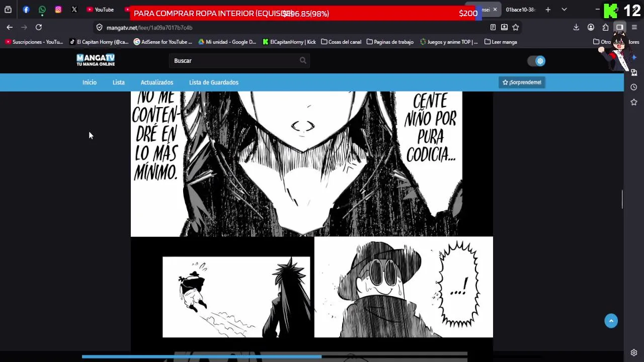
Task: Toggle the site theme switch
Action: tap(536, 61)
